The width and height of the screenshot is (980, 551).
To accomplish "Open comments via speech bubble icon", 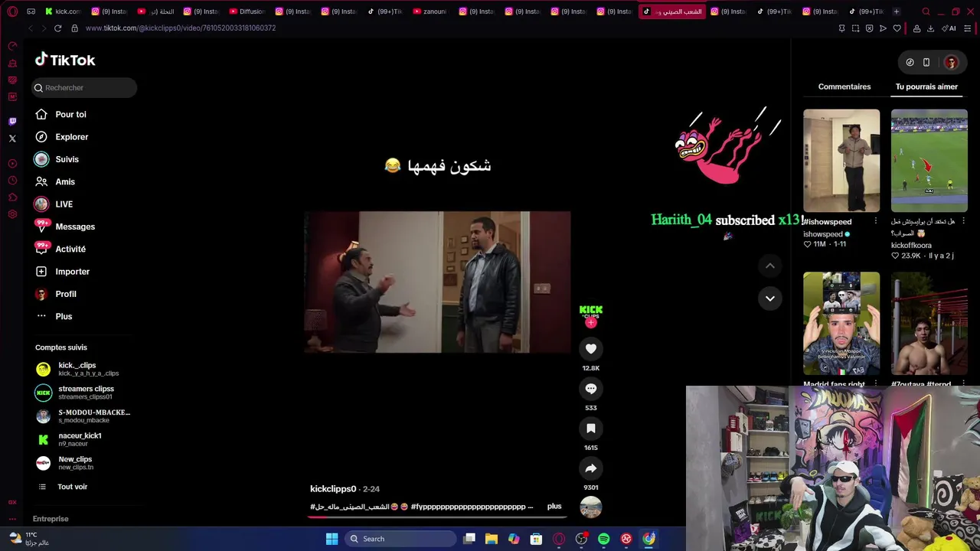I will click(x=591, y=389).
